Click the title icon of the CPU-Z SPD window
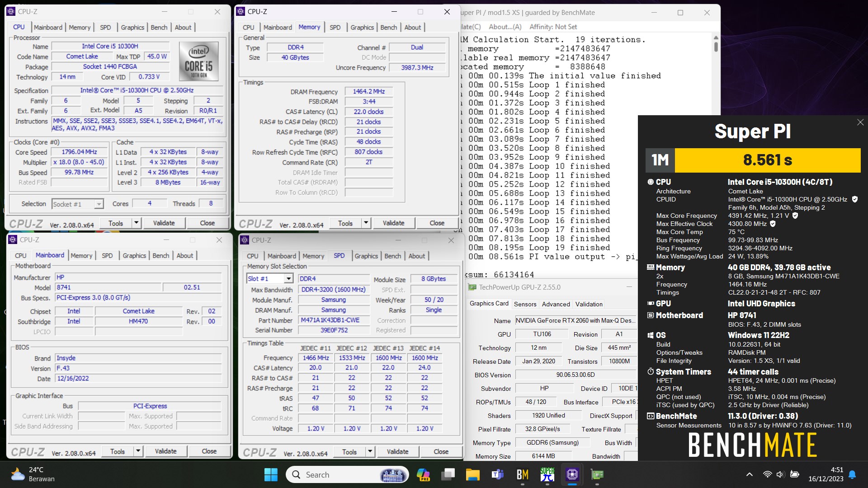868x488 pixels. [x=245, y=240]
